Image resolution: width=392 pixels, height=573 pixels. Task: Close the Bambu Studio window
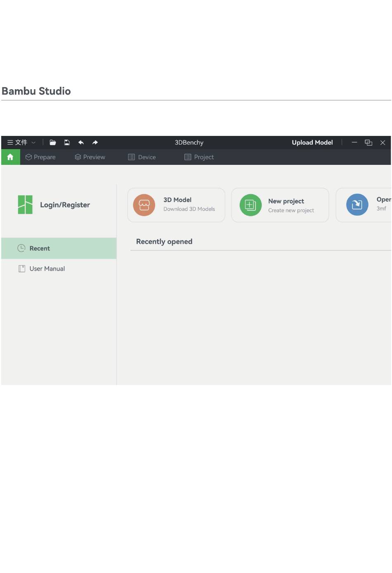click(x=383, y=143)
